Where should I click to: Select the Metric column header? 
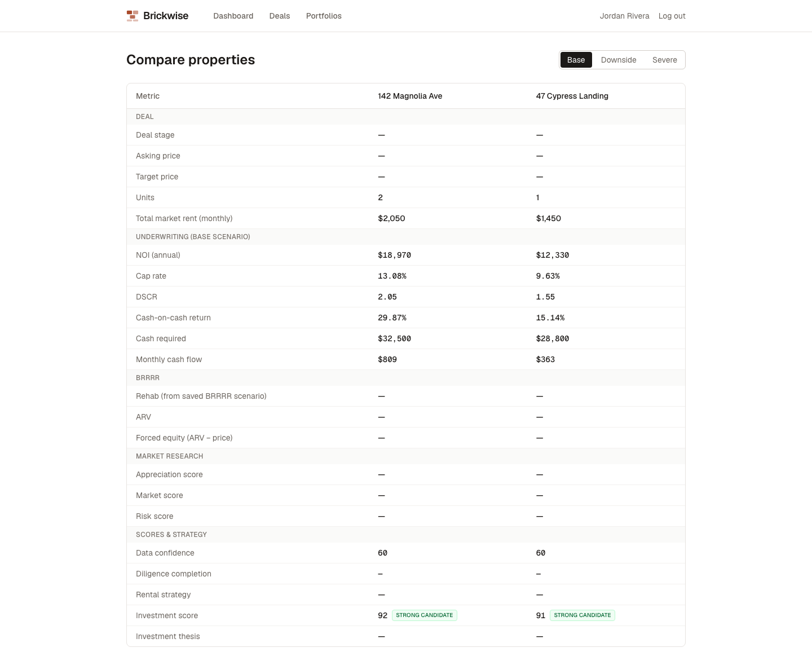click(148, 96)
